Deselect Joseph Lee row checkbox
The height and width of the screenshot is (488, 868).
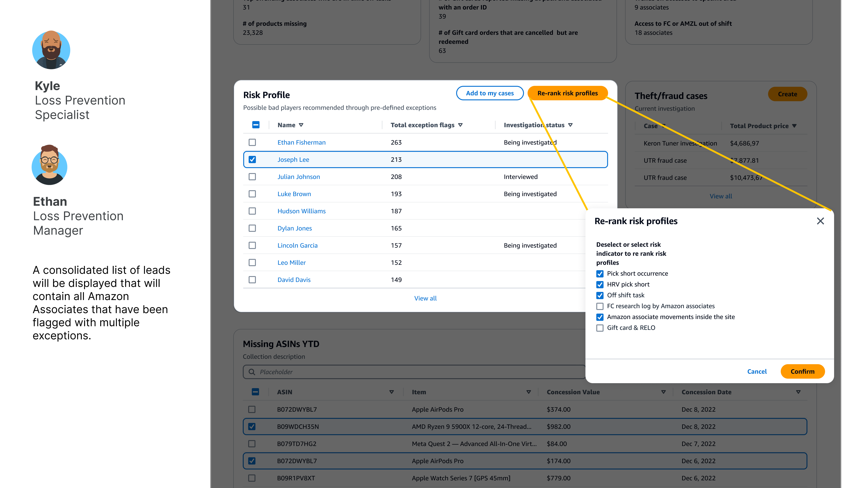(252, 160)
